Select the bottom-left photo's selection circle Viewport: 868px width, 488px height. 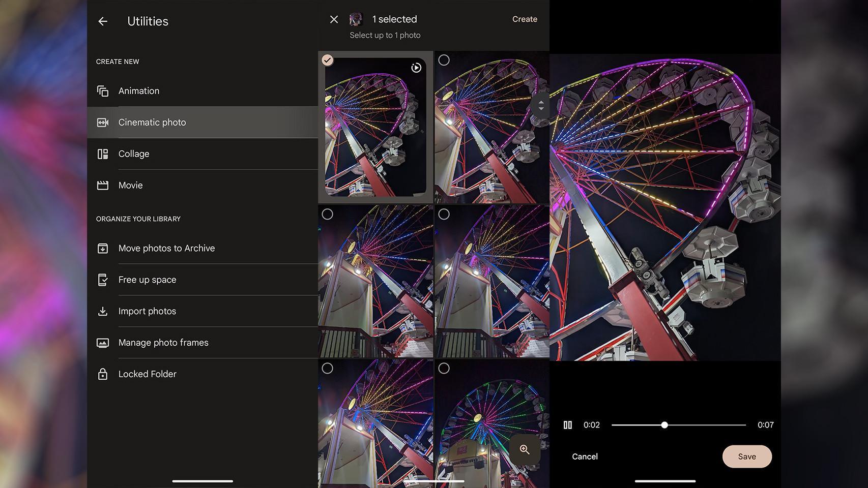click(328, 368)
